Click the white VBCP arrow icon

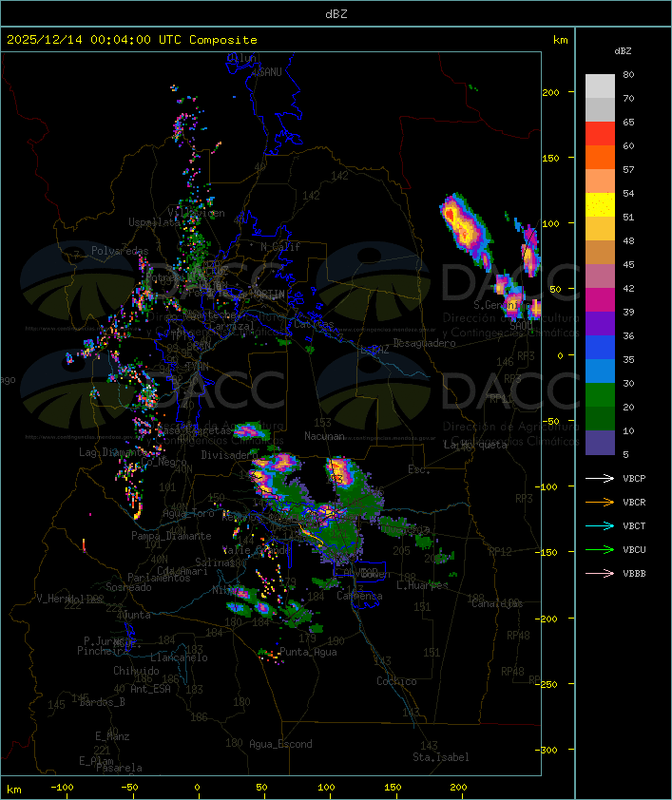(600, 478)
